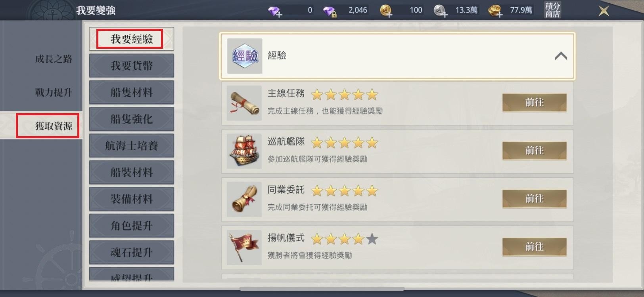This screenshot has height=297, width=644.
Task: Go to 同業委託 via 前往 button
Action: (534, 199)
